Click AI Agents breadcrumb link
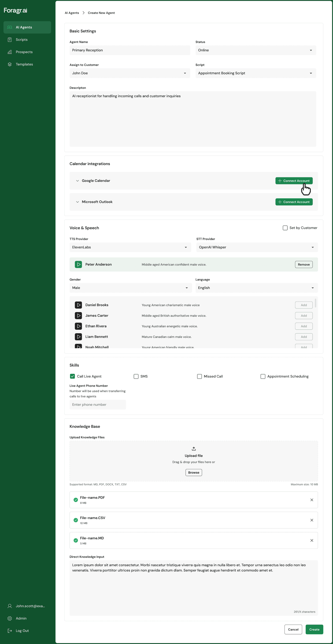 click(72, 13)
